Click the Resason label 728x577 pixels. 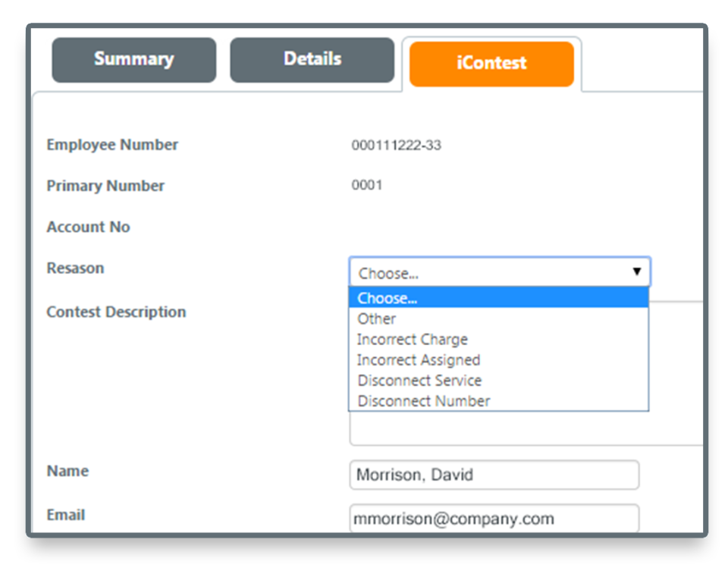(x=75, y=268)
